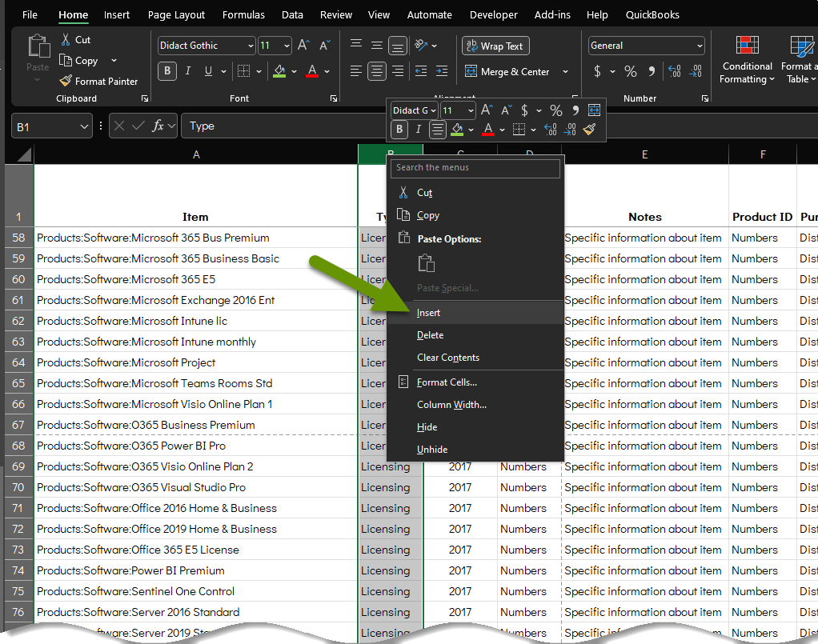
Task: Click the Search the menus input field
Action: 475,168
